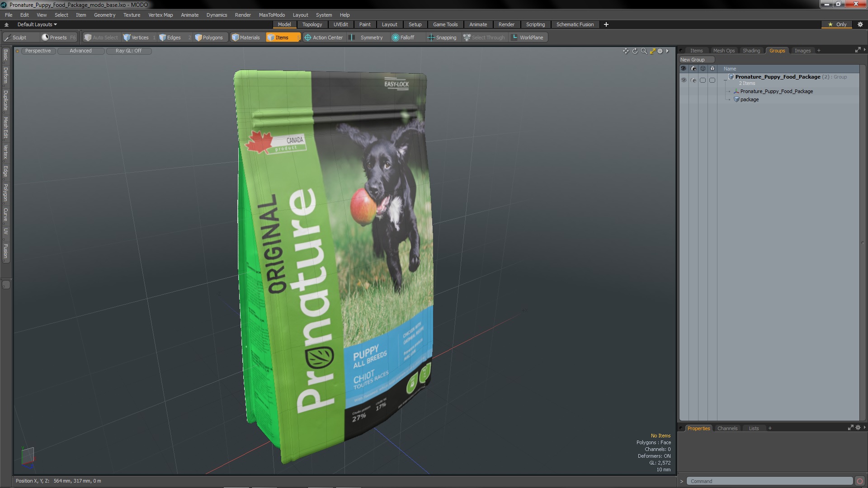Open the MaxToModo menu
The image size is (868, 488).
[x=272, y=15]
